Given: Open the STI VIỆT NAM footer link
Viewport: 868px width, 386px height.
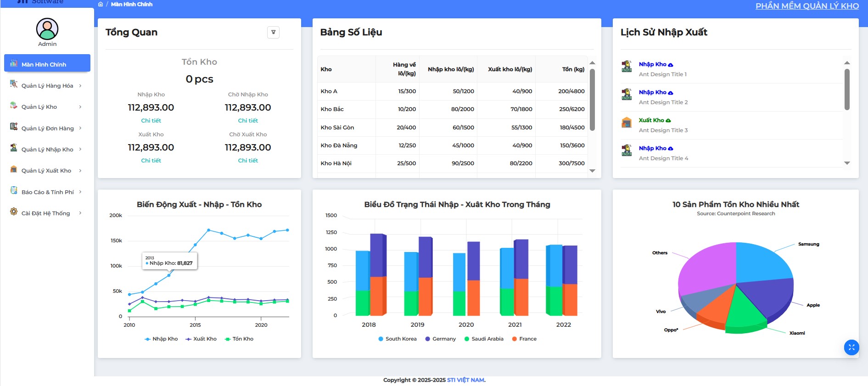Looking at the screenshot, I should pyautogui.click(x=466, y=380).
